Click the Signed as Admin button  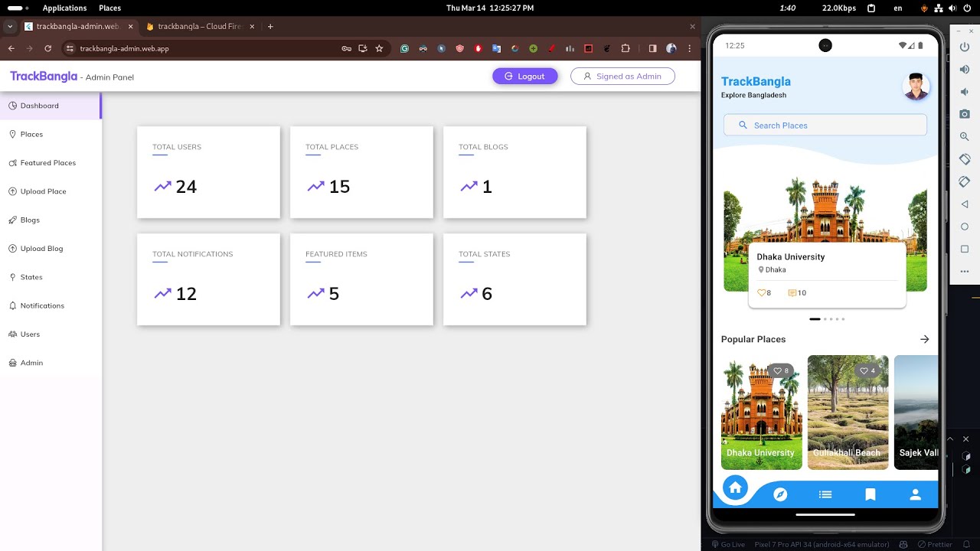point(622,76)
